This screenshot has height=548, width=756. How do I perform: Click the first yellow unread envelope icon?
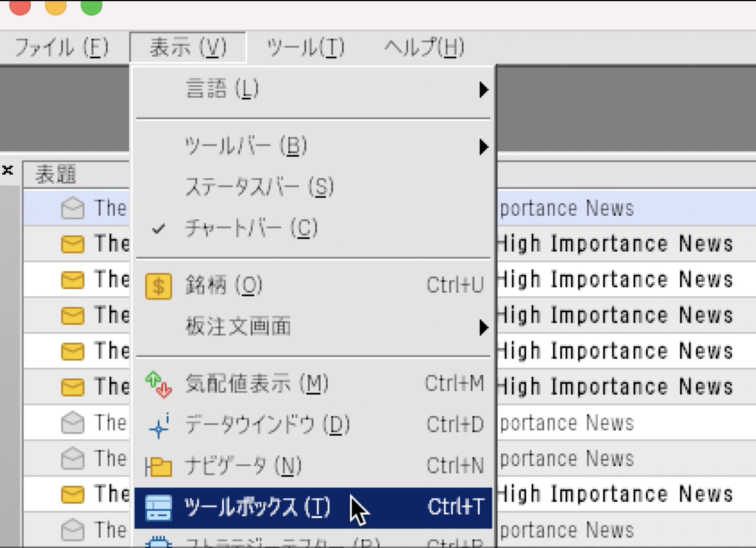click(72, 244)
